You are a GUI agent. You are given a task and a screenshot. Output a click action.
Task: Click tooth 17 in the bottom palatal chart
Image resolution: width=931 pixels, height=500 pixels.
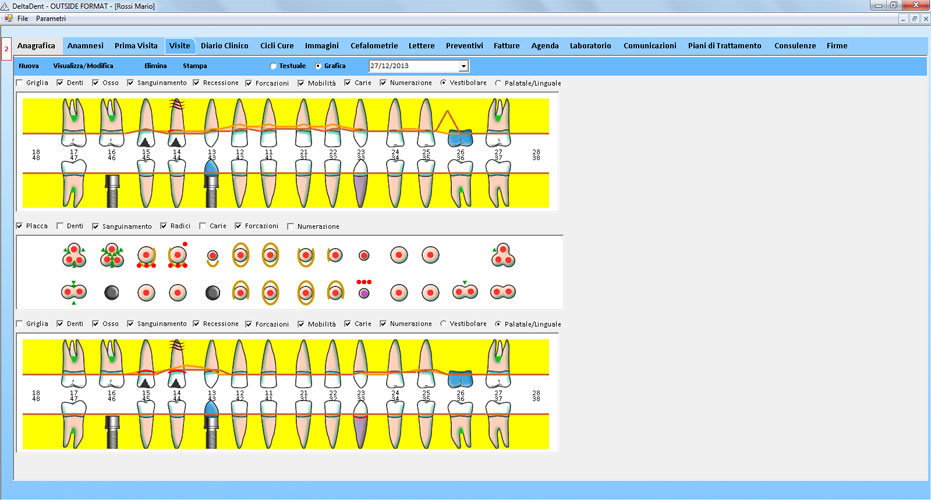tap(74, 364)
